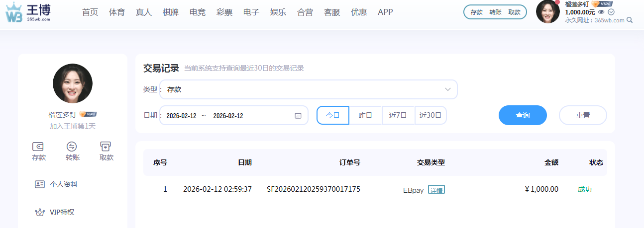View 详情 link for EBpay transaction
The width and height of the screenshot is (644, 228).
[436, 190]
